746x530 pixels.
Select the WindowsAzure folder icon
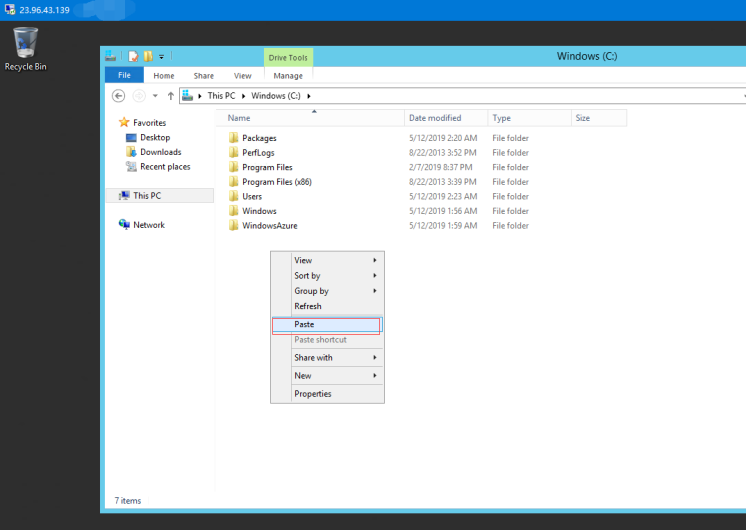pos(234,226)
